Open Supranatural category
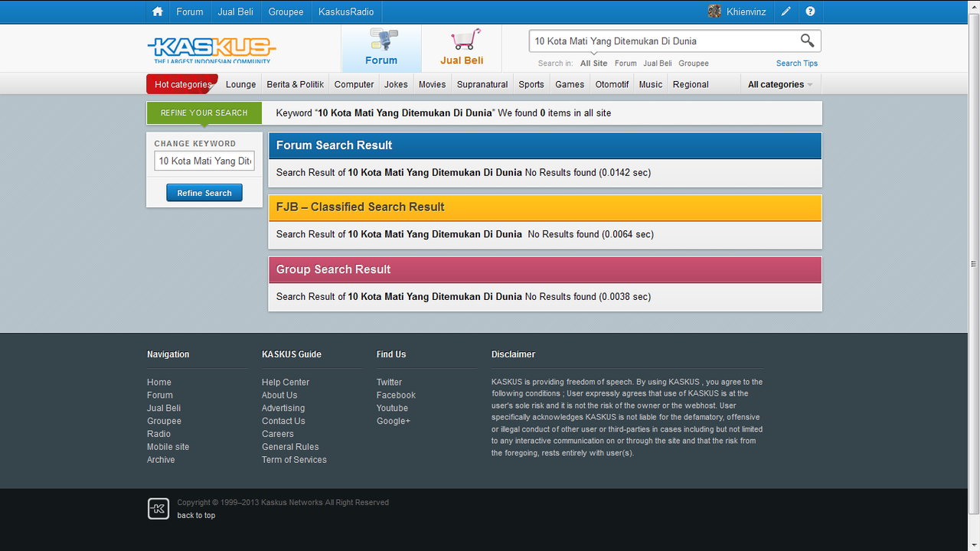The height and width of the screenshot is (551, 980). point(482,84)
